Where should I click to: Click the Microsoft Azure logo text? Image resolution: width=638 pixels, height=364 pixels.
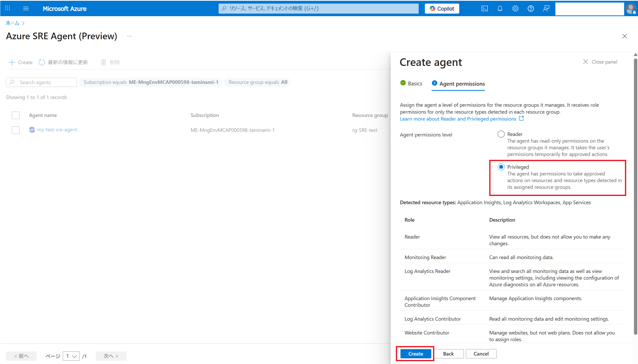64,8
